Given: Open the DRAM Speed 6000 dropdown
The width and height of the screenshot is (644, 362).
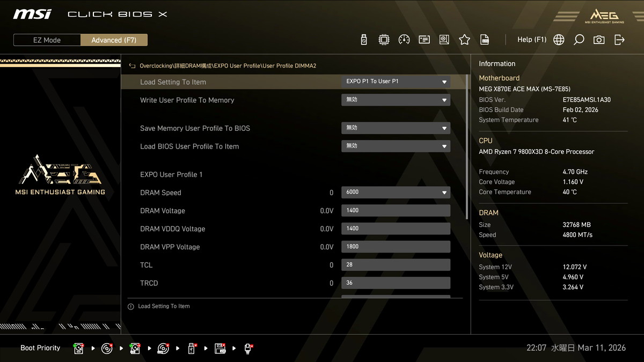Looking at the screenshot, I should [396, 192].
